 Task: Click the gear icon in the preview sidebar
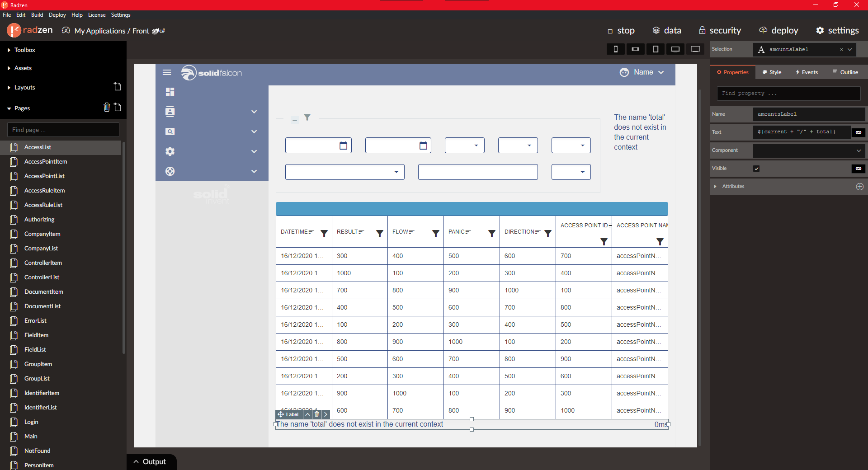click(170, 151)
